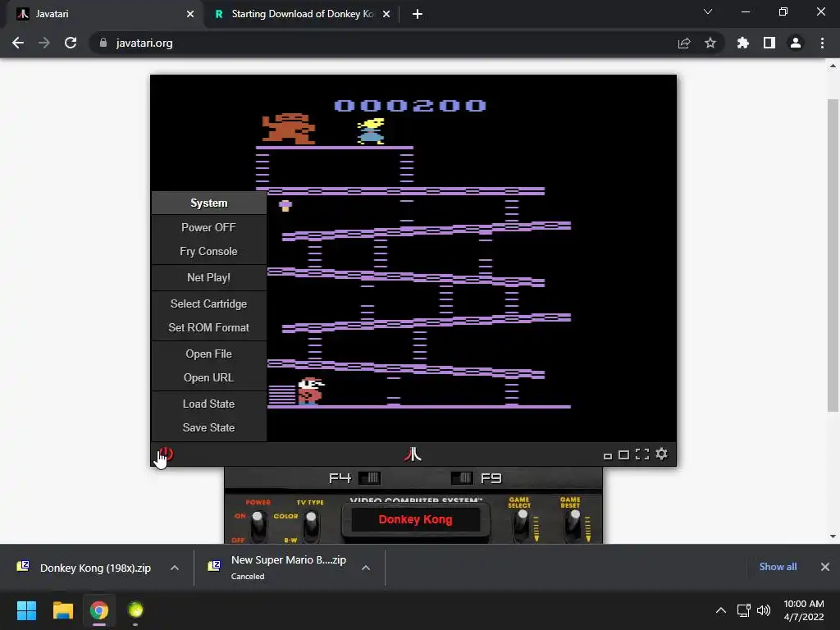Toggle the F4 difficulty switch
The height and width of the screenshot is (630, 840).
click(370, 478)
